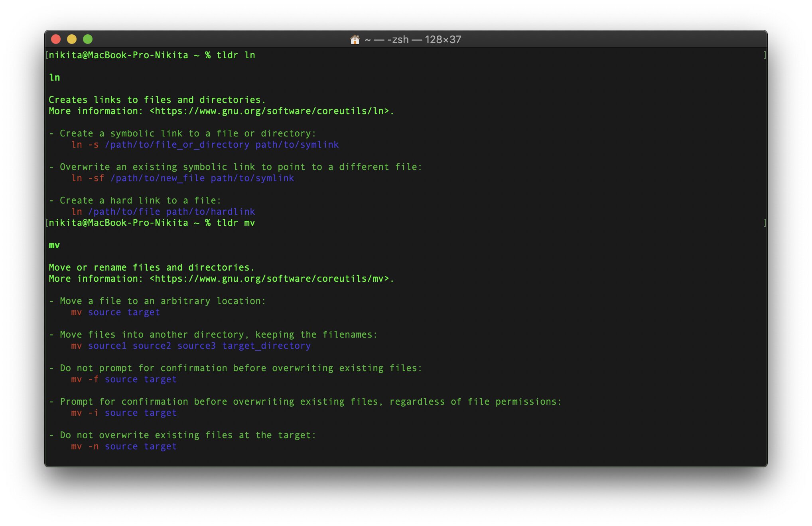Click the 'mv -f source target' example
812x526 pixels.
click(124, 379)
